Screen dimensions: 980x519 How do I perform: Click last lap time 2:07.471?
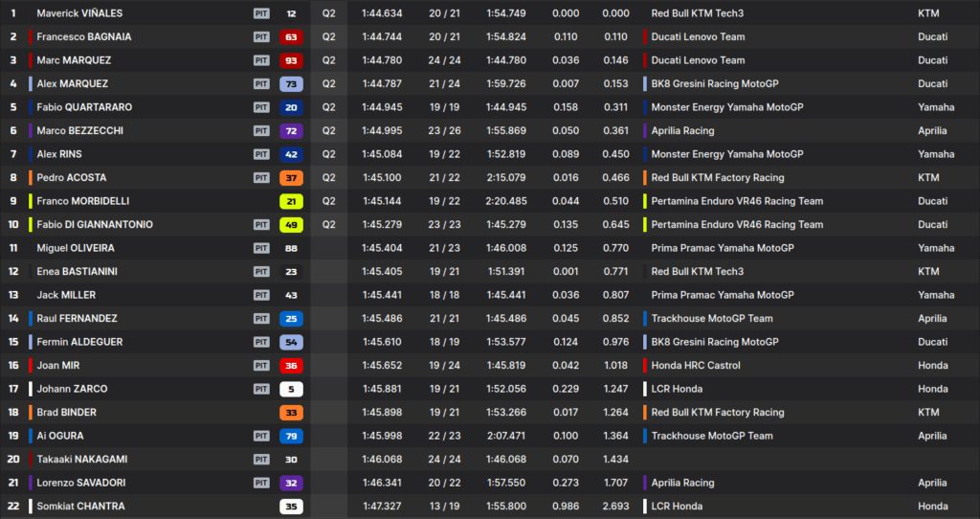tap(506, 435)
